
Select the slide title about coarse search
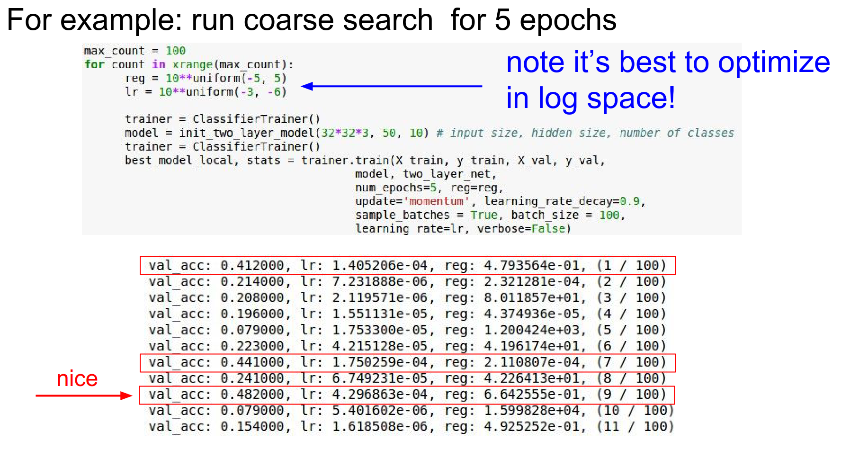tap(311, 20)
